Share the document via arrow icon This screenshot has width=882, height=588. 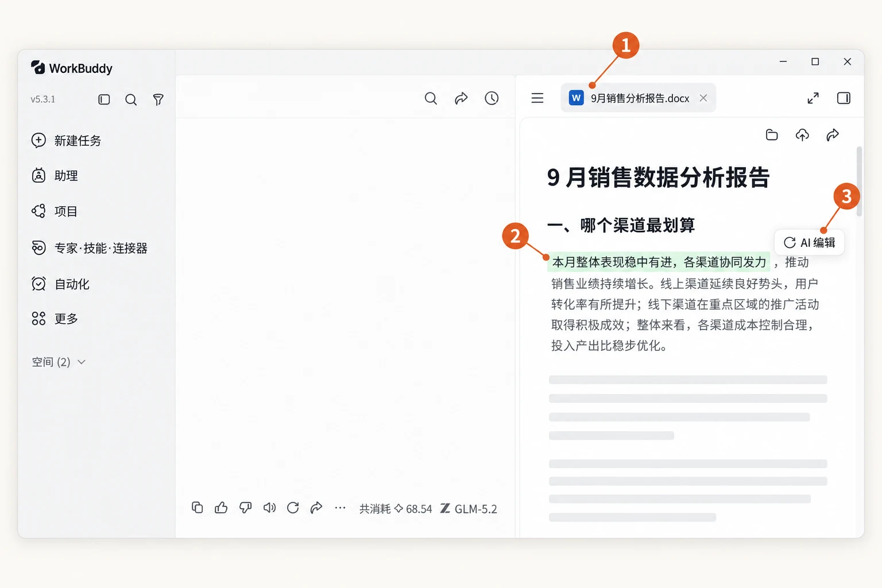pos(833,135)
